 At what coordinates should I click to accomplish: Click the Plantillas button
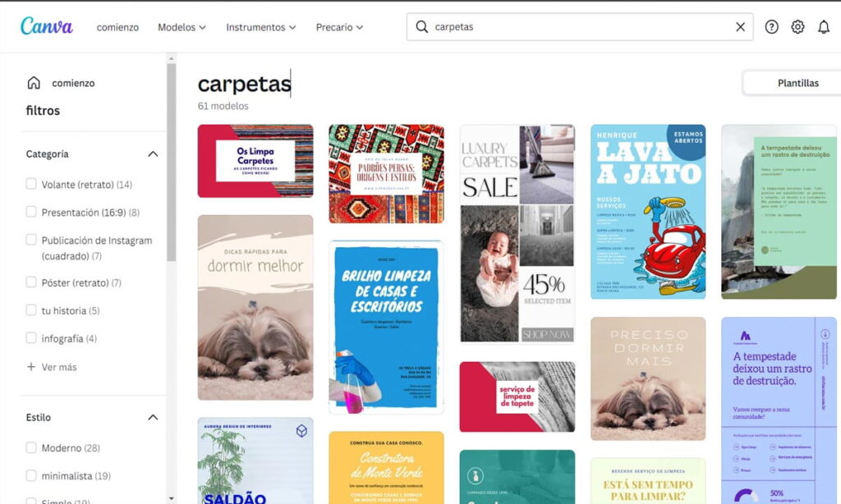(x=792, y=83)
